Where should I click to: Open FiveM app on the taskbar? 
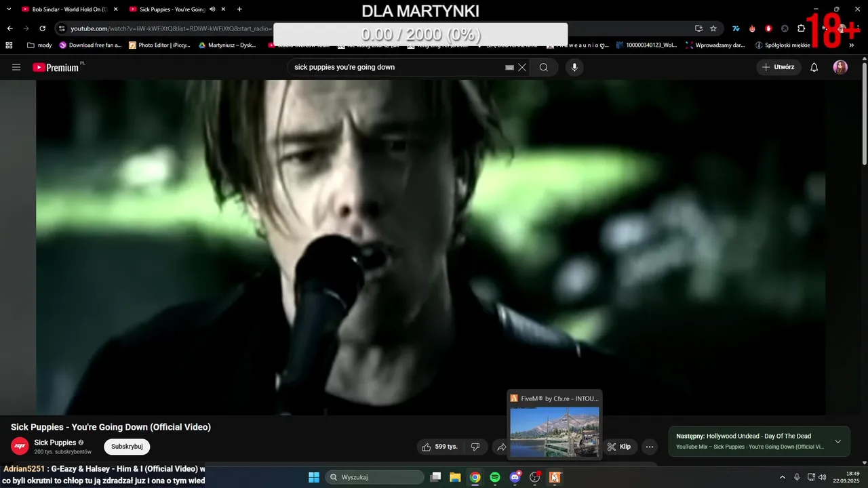click(x=554, y=477)
